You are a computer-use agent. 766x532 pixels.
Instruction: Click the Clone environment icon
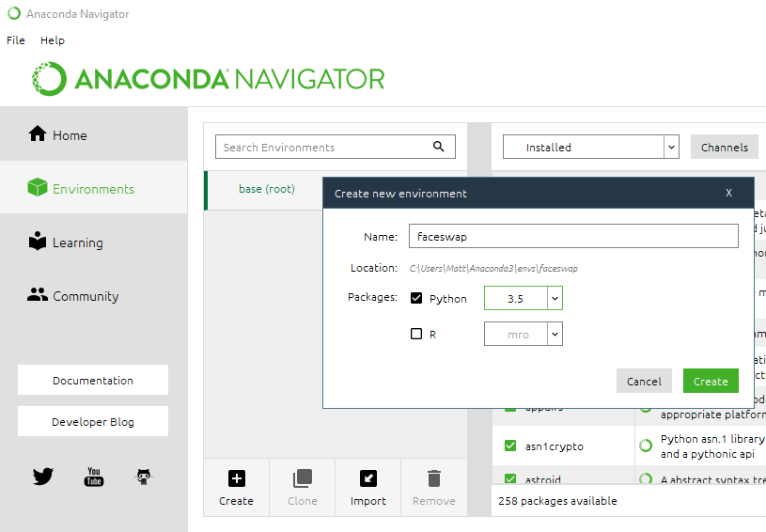pyautogui.click(x=303, y=478)
